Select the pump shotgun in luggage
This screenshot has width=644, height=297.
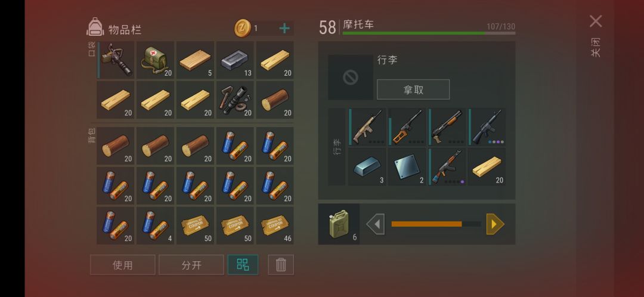tap(447, 126)
